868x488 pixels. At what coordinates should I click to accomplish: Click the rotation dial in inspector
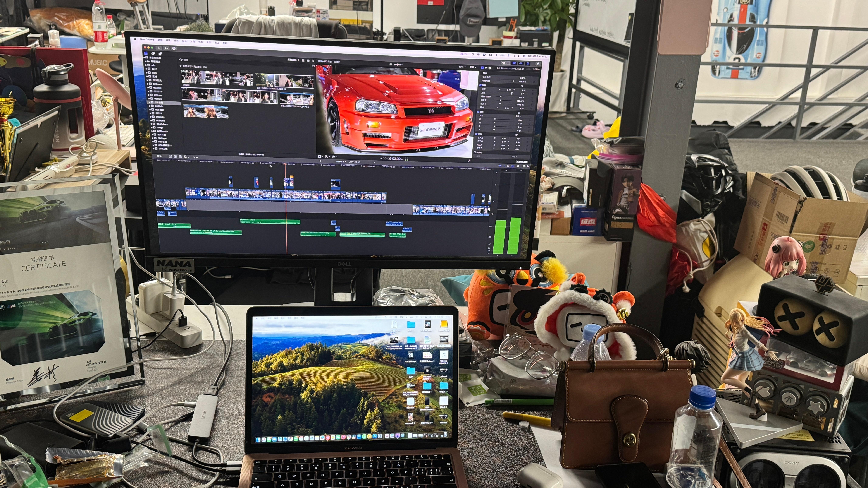coord(512,94)
